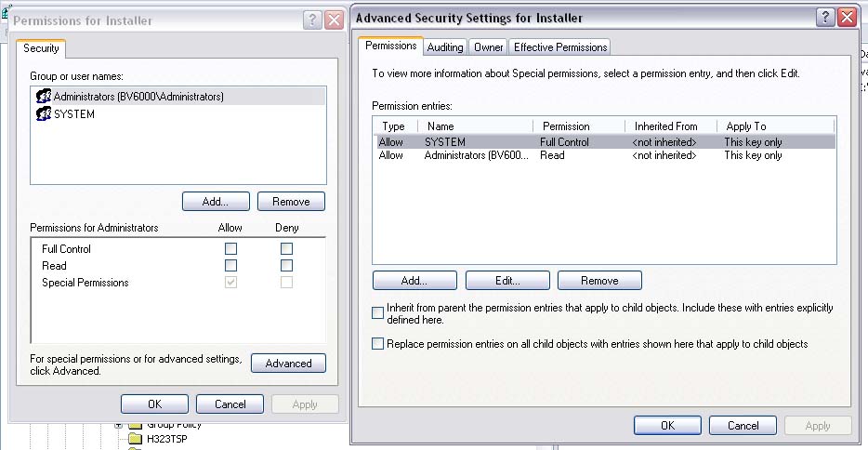Click OK in Advanced Security Settings dialog
This screenshot has width=868, height=450.
coord(667,425)
